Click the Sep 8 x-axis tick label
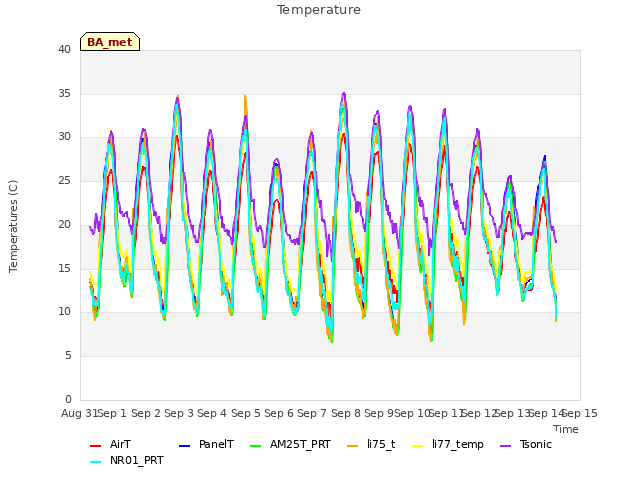The width and height of the screenshot is (640, 480). click(346, 413)
